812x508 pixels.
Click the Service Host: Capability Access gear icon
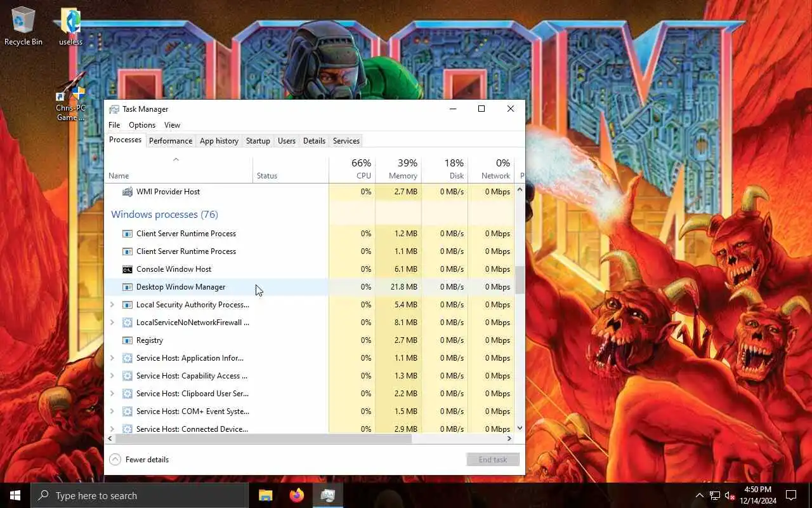[x=127, y=376]
